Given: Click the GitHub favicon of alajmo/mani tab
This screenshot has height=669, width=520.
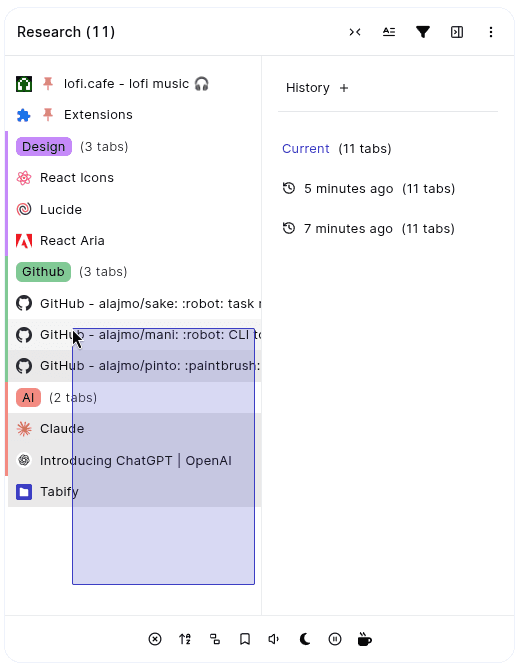Looking at the screenshot, I should tap(24, 335).
